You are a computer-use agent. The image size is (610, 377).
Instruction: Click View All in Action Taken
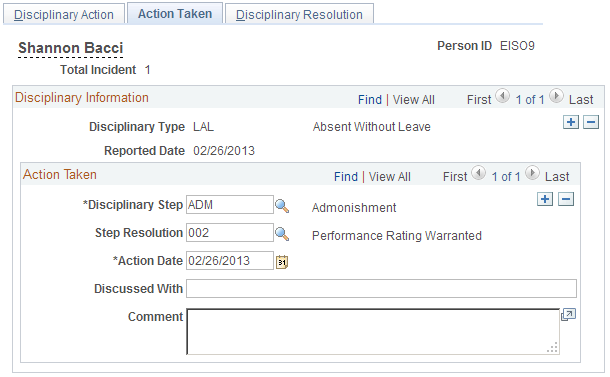click(x=389, y=177)
